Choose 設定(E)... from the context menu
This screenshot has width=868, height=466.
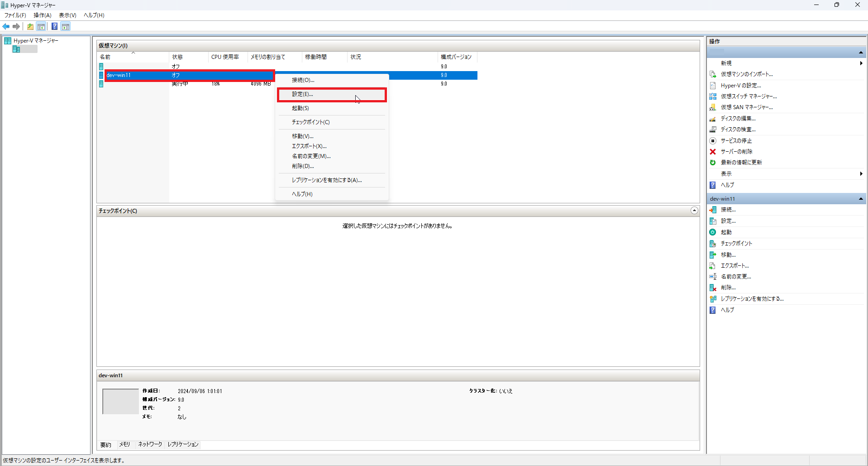tap(332, 94)
